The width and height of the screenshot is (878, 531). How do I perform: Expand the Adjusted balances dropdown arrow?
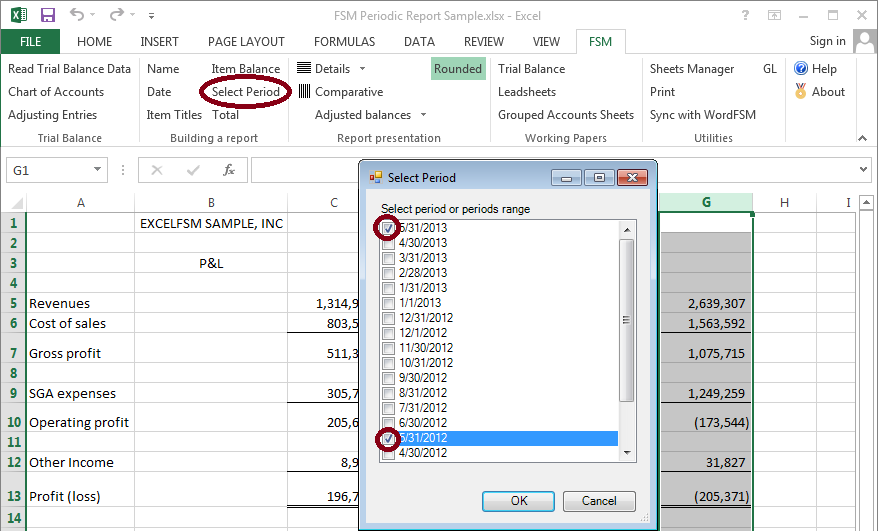423,114
